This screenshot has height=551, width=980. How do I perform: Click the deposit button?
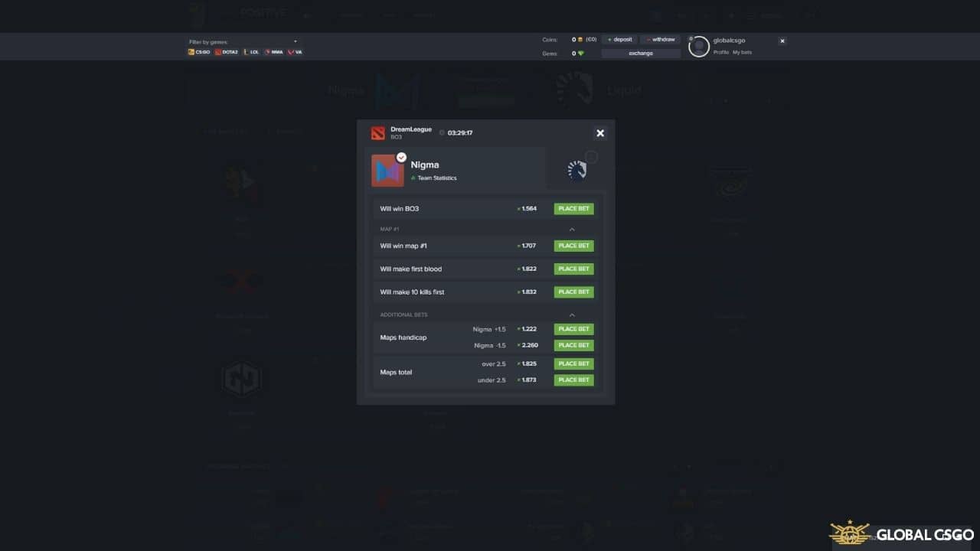click(619, 39)
